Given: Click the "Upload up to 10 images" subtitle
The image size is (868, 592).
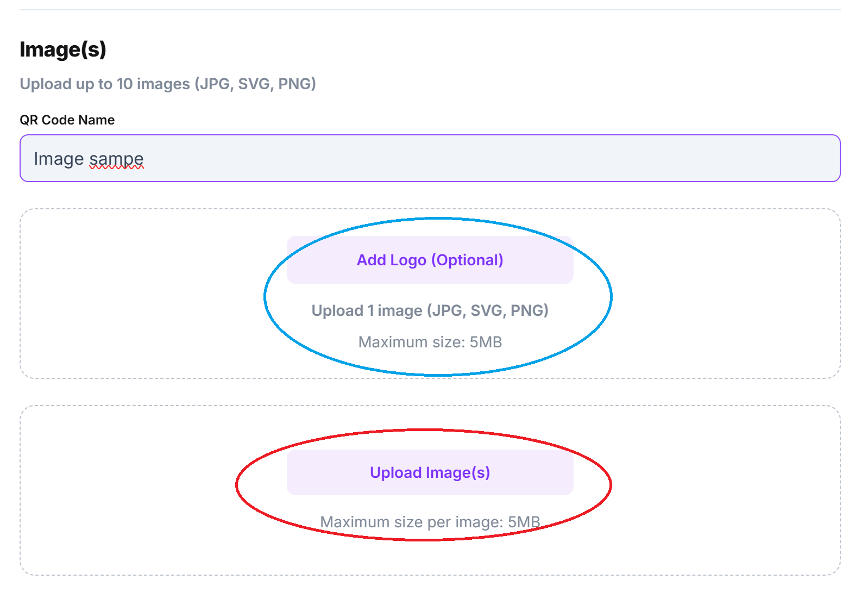Looking at the screenshot, I should click(168, 84).
